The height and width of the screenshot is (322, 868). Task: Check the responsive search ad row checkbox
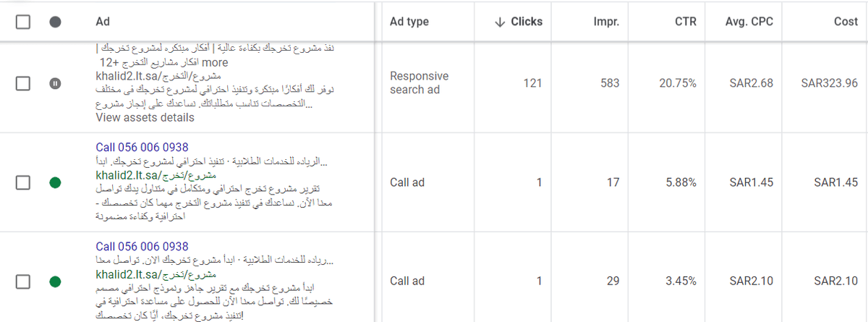(23, 83)
